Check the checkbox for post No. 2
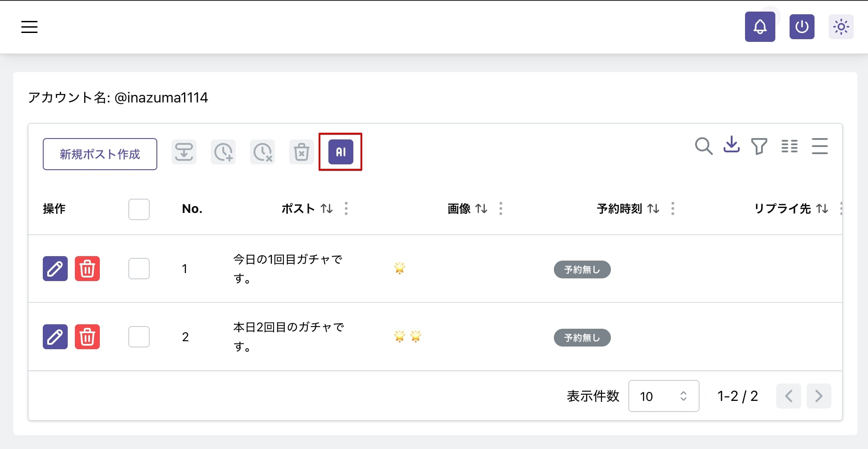The height and width of the screenshot is (449, 868). point(139,337)
